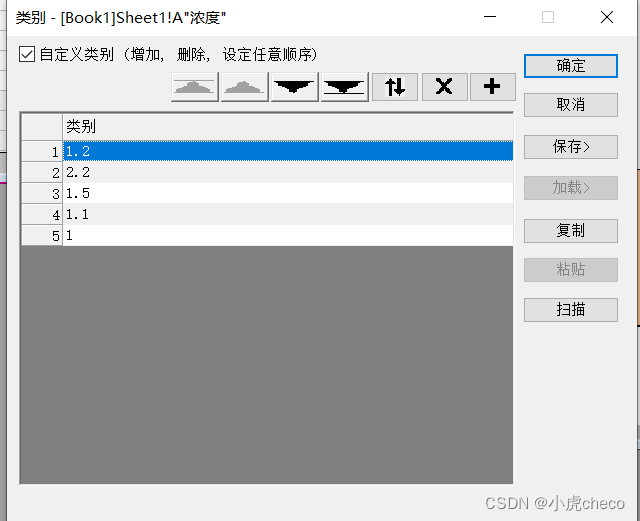Click the Move to Bottom icon
Screen dimensions: 640x521
(x=344, y=87)
